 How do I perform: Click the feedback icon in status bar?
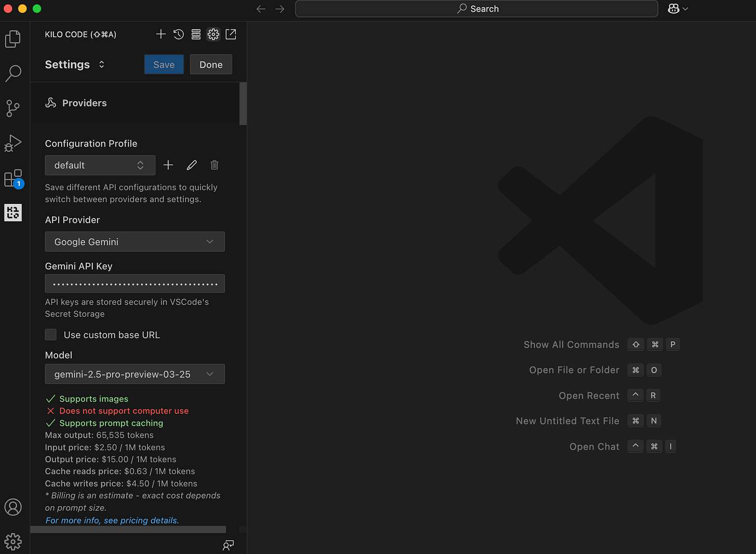228,545
